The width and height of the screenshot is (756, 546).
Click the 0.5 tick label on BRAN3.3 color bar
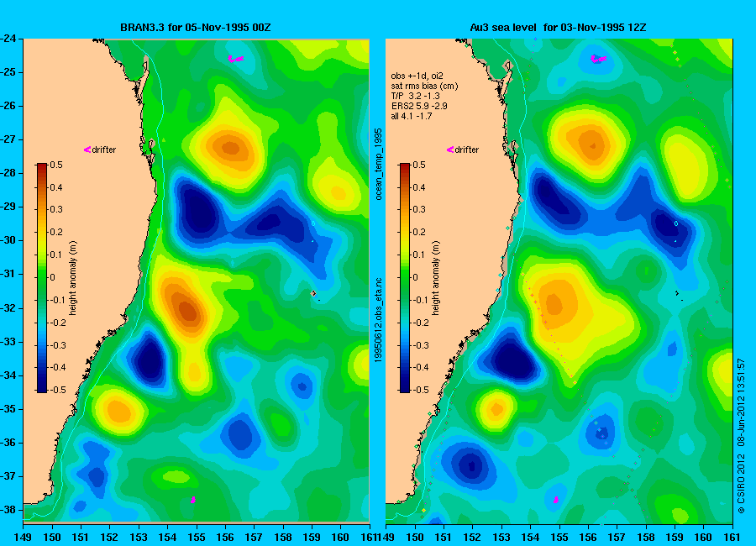pos(56,165)
